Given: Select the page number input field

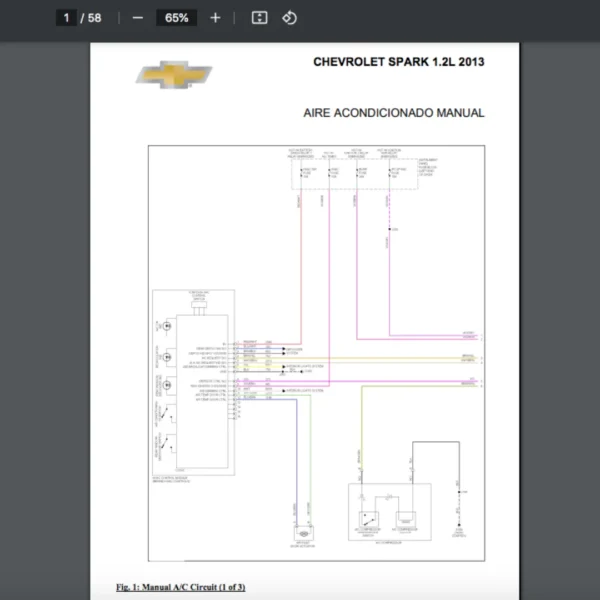Looking at the screenshot, I should pyautogui.click(x=67, y=18).
